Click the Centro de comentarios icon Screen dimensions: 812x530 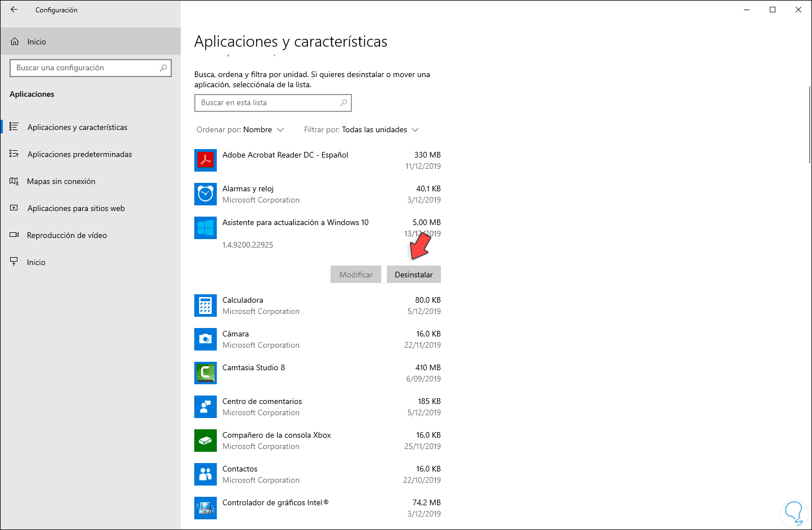206,407
